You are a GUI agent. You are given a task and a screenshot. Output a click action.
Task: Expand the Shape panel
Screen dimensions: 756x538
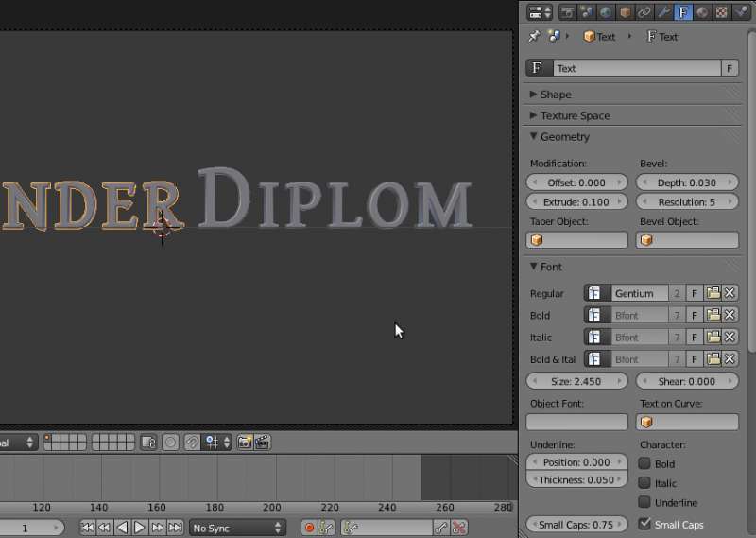point(556,95)
